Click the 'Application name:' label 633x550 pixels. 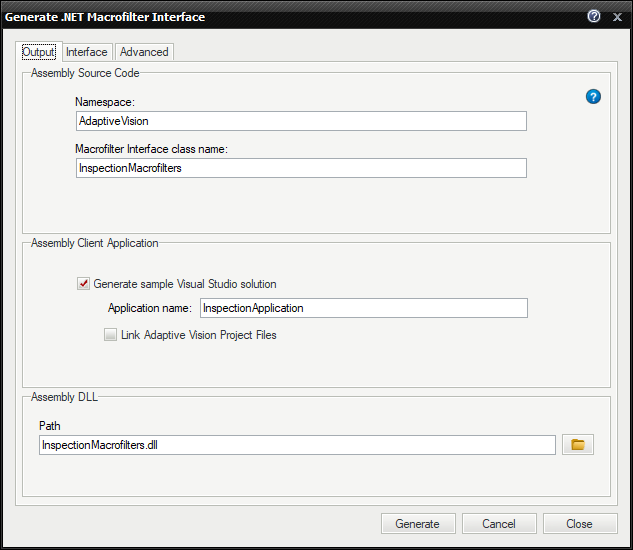coord(149,308)
